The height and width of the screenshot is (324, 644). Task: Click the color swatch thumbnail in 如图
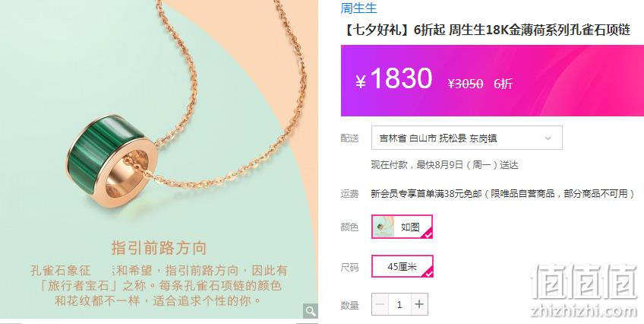[384, 227]
